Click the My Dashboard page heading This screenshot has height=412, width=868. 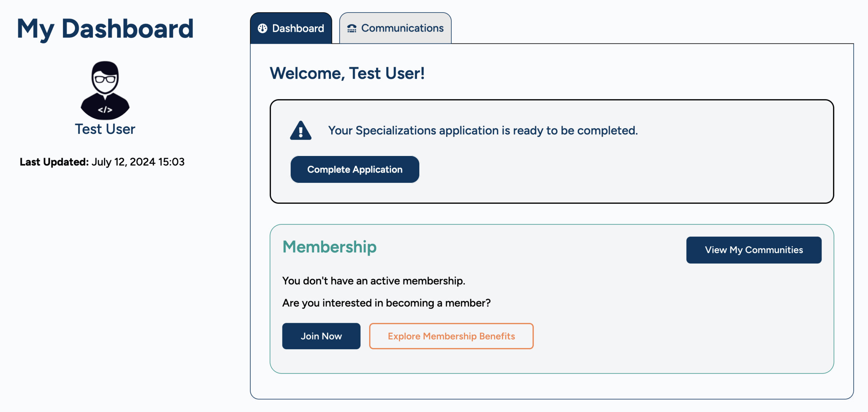tap(105, 29)
